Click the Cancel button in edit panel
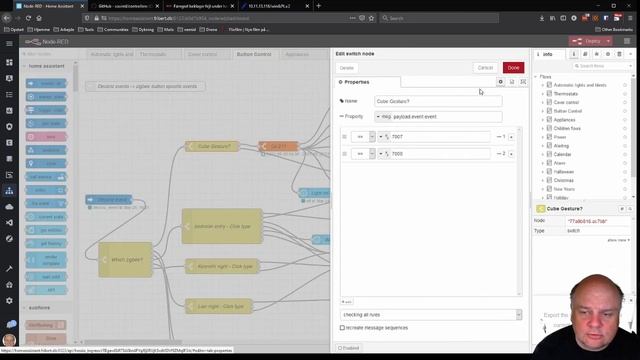 [485, 68]
